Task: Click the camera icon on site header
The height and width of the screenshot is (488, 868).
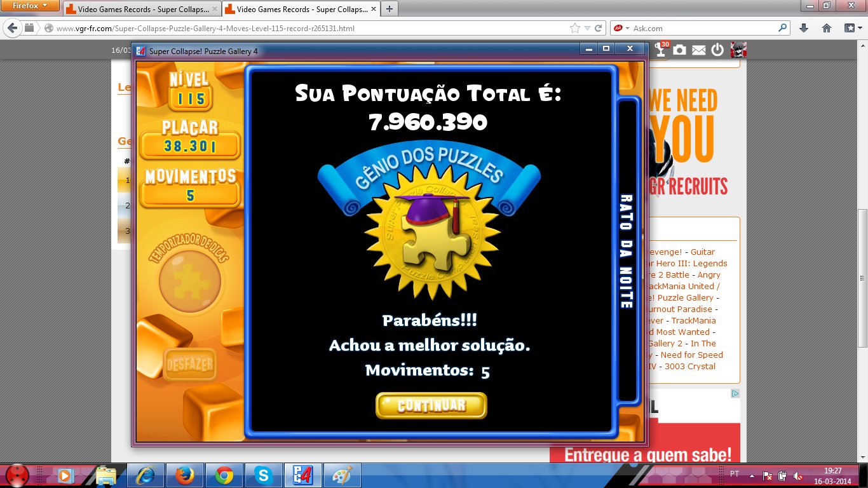Action: (x=680, y=50)
